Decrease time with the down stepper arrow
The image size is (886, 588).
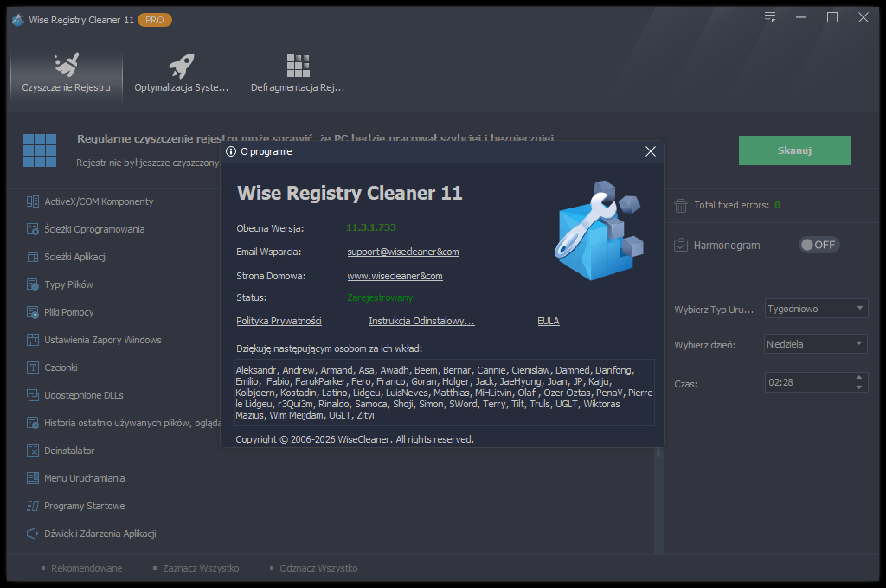859,387
